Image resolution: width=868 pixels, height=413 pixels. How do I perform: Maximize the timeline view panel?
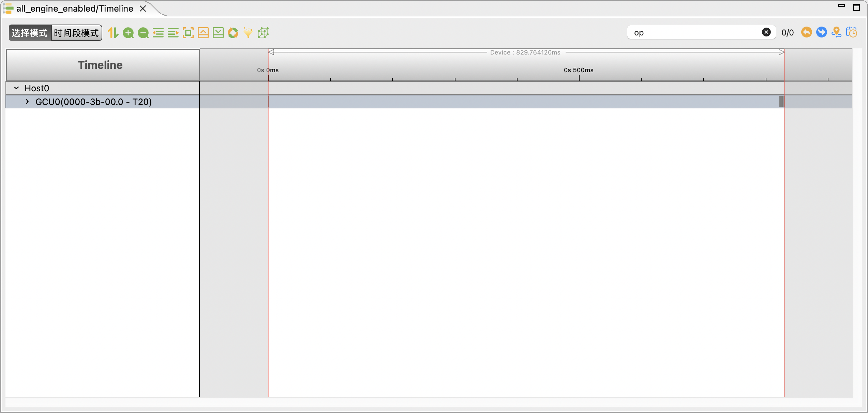(856, 7)
